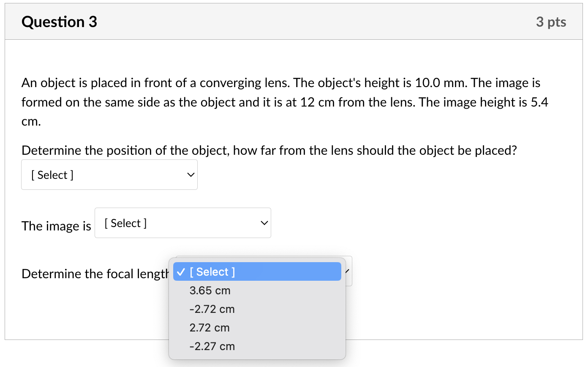This screenshot has width=588, height=367.
Task: Click the "Determine the focal length" prompt text
Action: point(94,274)
